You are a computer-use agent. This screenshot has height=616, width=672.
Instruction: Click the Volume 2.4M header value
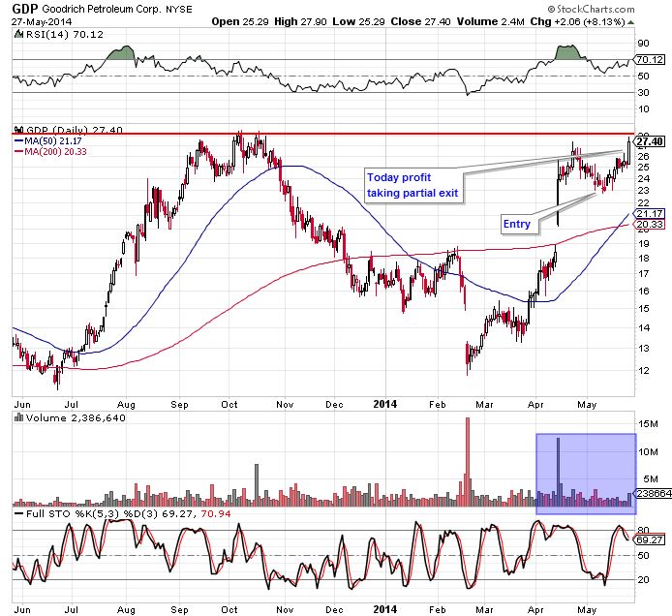point(490,21)
